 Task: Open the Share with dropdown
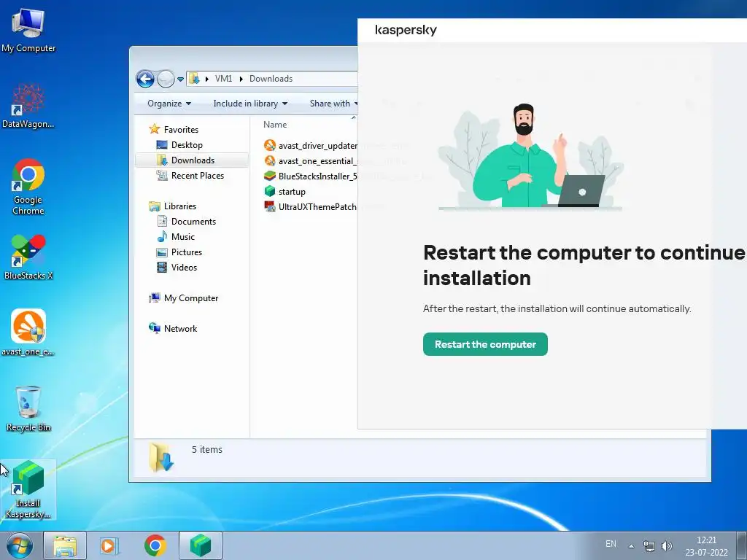(x=333, y=104)
